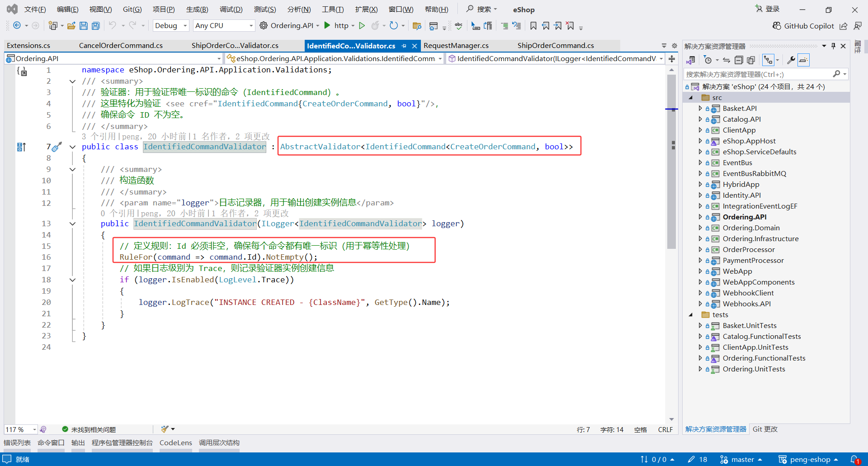The height and width of the screenshot is (466, 868).
Task: Expand the Basket.API project node
Action: coord(700,108)
